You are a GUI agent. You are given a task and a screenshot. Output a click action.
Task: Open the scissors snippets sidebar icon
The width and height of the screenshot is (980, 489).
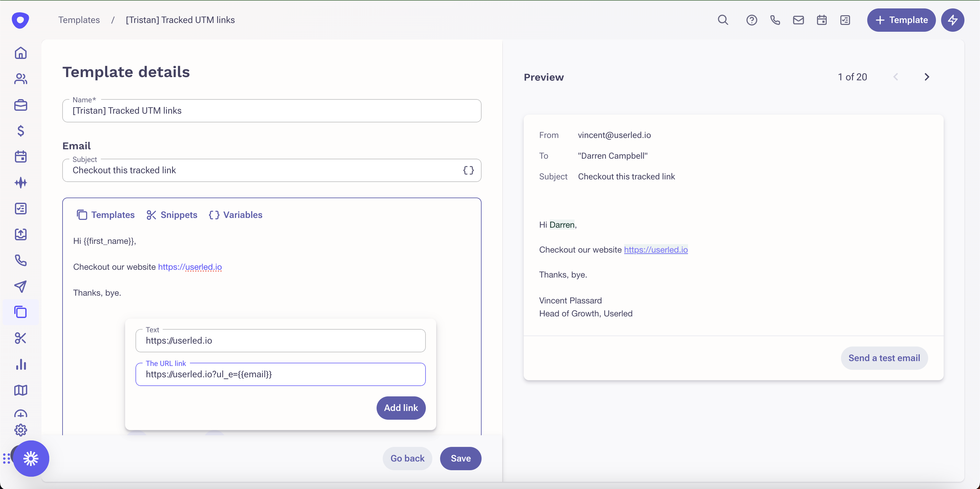pyautogui.click(x=20, y=338)
